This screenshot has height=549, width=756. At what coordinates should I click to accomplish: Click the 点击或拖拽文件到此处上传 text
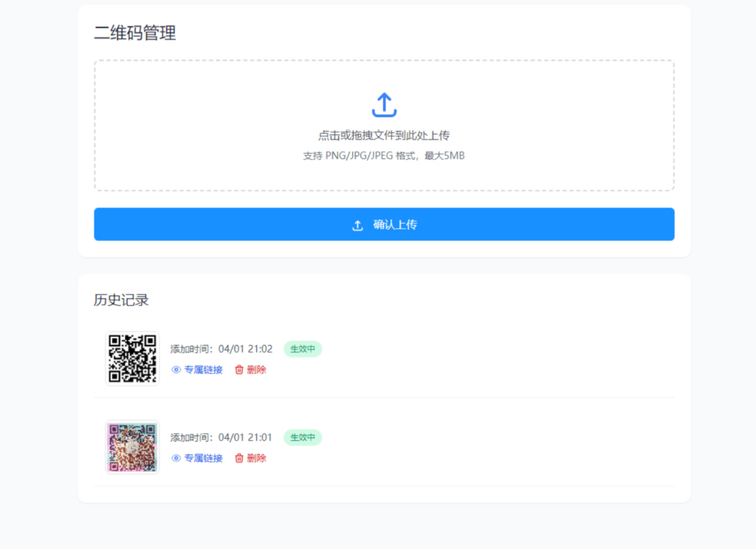click(x=384, y=136)
